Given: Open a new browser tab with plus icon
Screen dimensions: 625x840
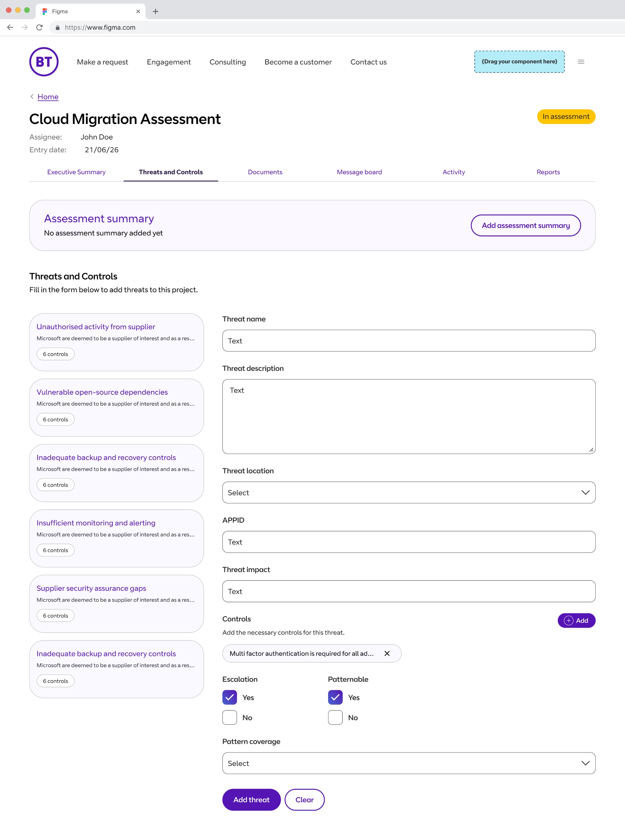Looking at the screenshot, I should pos(156,11).
